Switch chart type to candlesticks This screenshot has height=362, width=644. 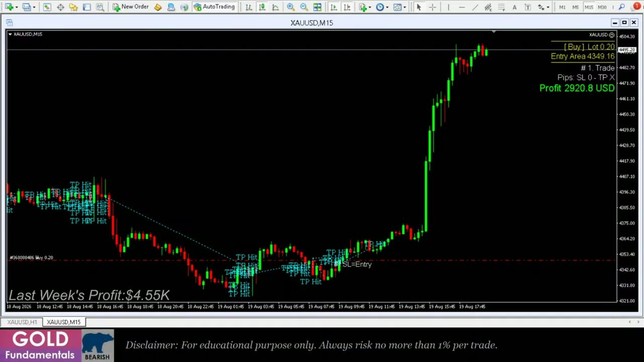click(x=262, y=7)
